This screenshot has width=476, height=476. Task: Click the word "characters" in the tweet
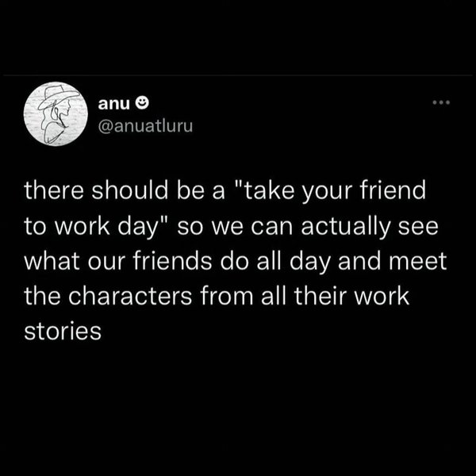pos(130,296)
